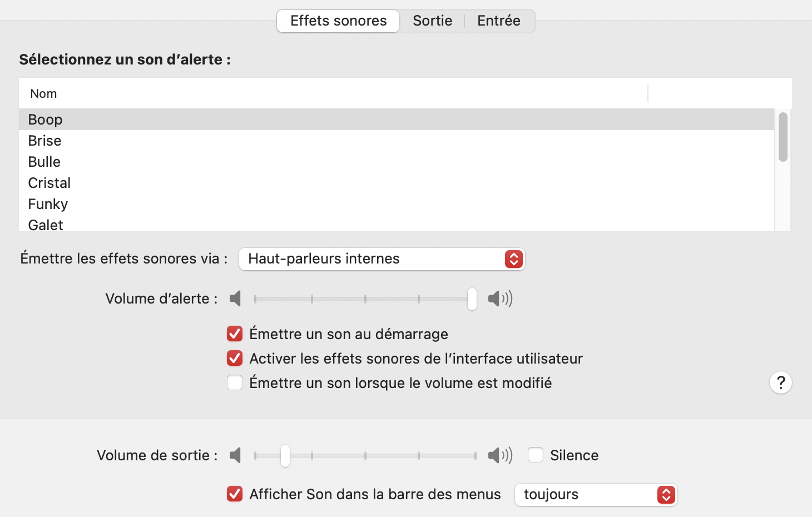Select the Funky alert sound

click(x=48, y=203)
